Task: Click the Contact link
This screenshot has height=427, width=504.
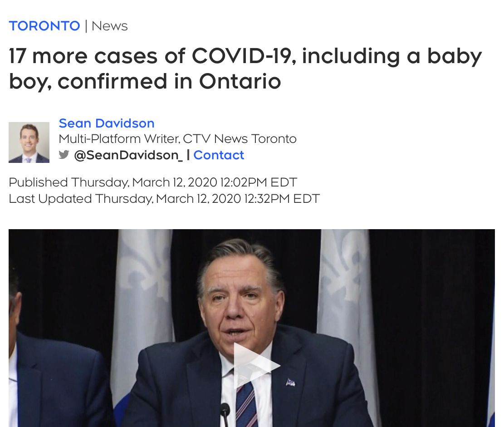Action: tap(219, 155)
